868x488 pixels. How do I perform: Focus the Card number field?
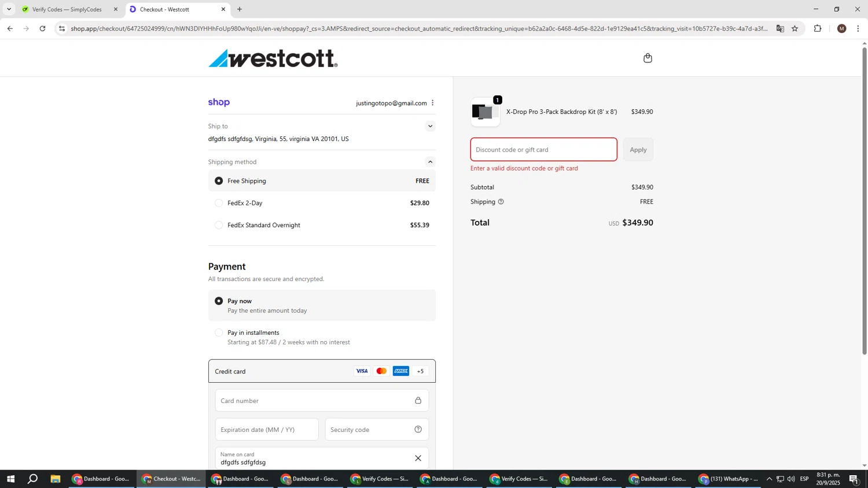[x=322, y=401]
